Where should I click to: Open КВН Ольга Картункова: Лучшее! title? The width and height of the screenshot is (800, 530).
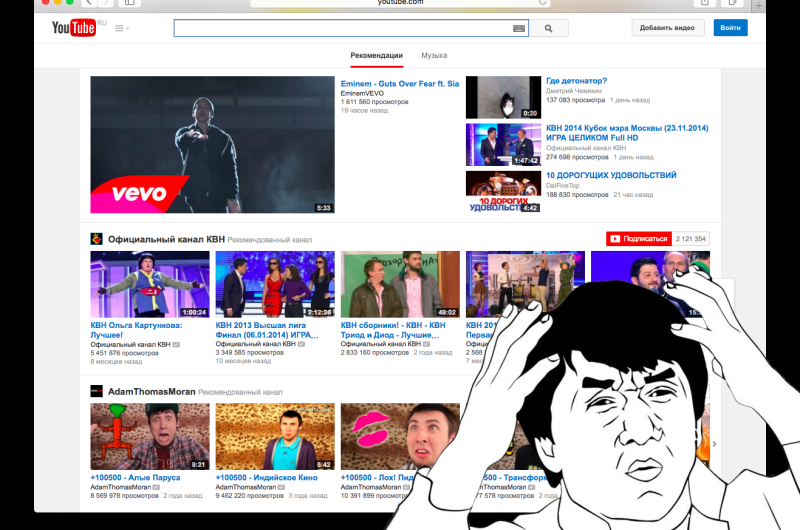(136, 330)
